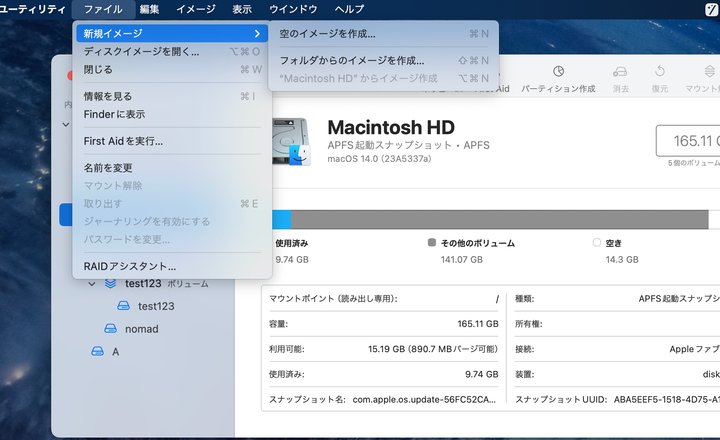Image resolution: width=720 pixels, height=440 pixels.
Task: Click the 15.19 GB 利用可能 value
Action: [433, 349]
